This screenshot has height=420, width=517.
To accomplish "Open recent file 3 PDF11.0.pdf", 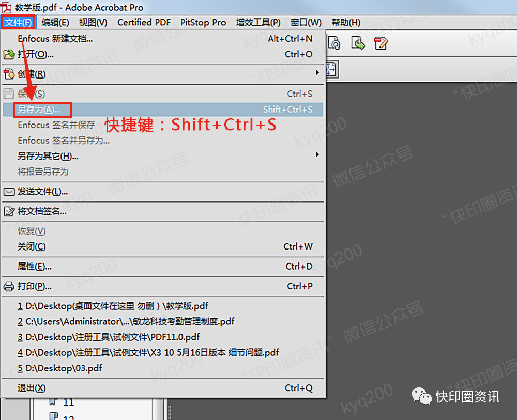I will tap(163, 337).
